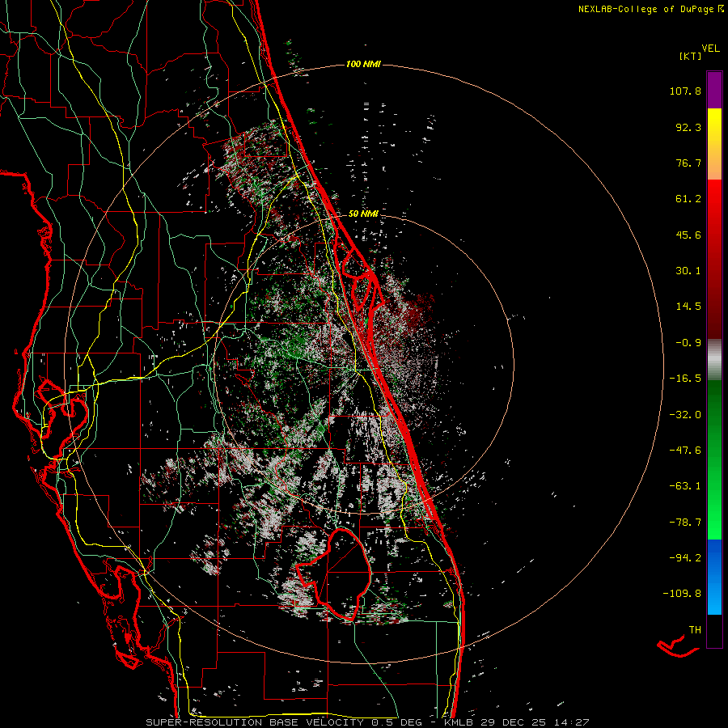Select the -63.1 legend value
The height and width of the screenshot is (728, 728).
[685, 486]
